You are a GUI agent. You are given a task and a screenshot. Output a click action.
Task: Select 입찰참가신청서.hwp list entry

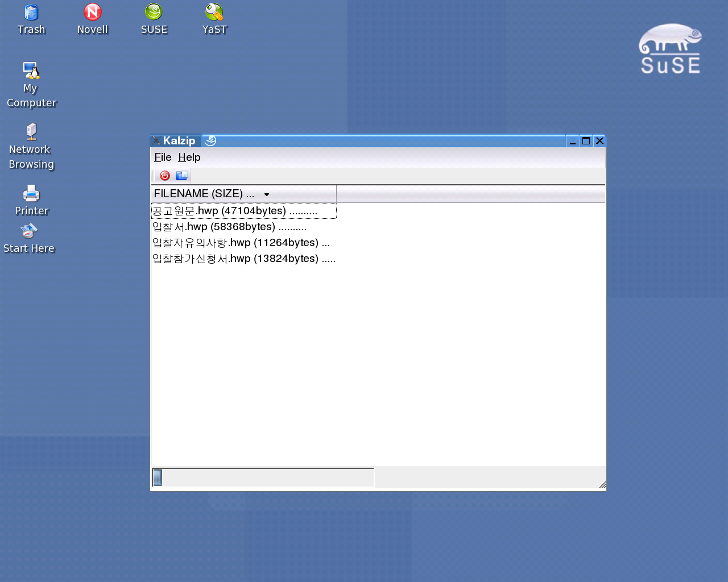[x=243, y=259]
